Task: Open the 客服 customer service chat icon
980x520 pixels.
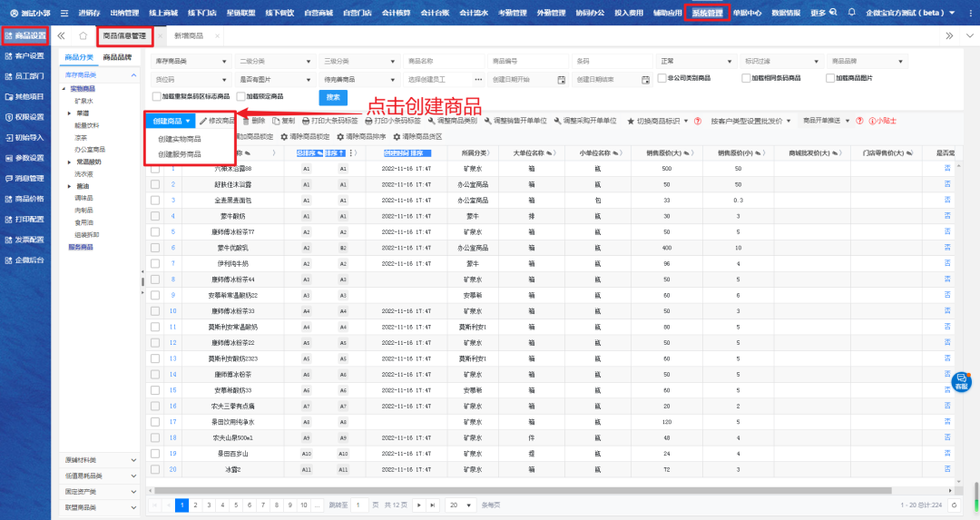Action: click(961, 380)
